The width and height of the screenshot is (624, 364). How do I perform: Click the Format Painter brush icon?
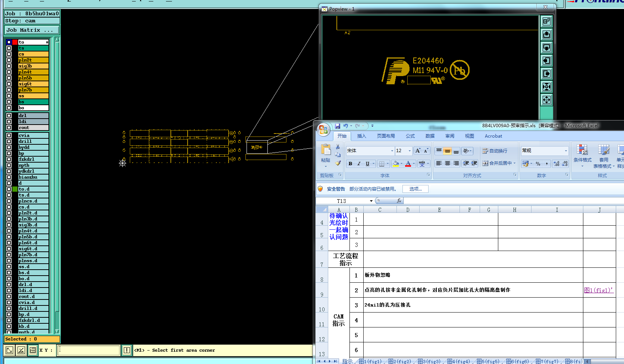338,163
